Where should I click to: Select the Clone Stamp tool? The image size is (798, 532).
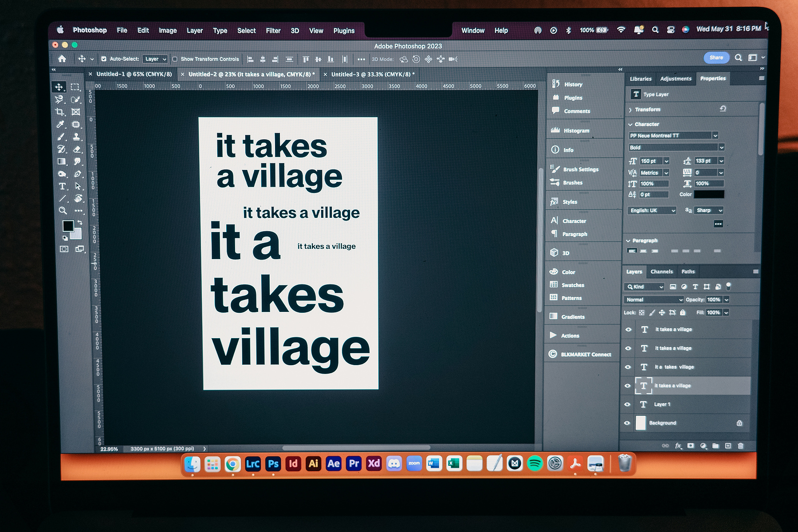[76, 137]
